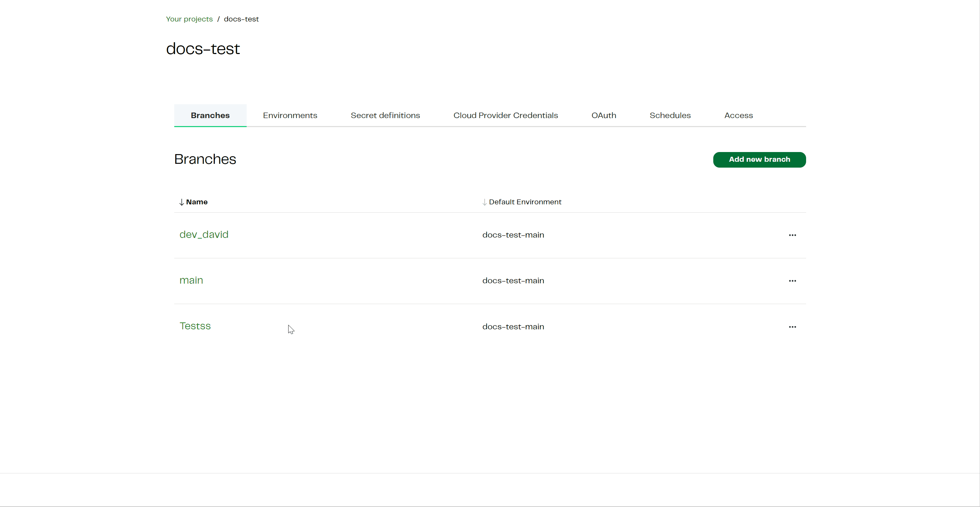Open the Schedules tab

click(x=670, y=115)
